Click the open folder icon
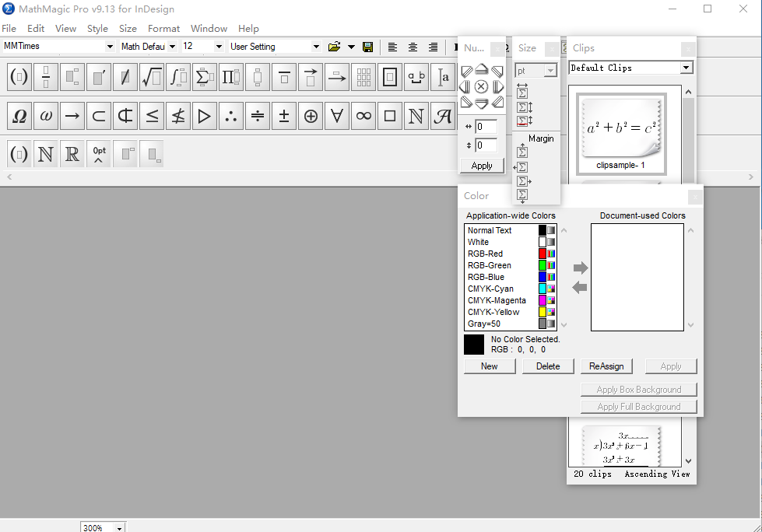762x532 pixels. (335, 47)
